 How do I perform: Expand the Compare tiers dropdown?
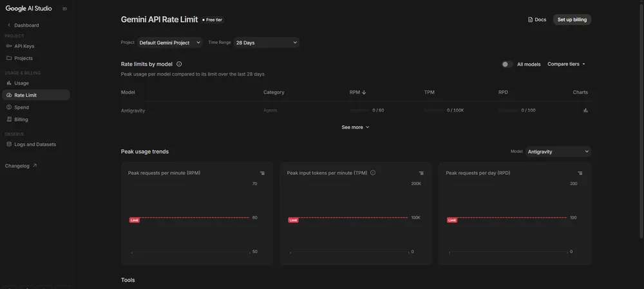point(566,65)
